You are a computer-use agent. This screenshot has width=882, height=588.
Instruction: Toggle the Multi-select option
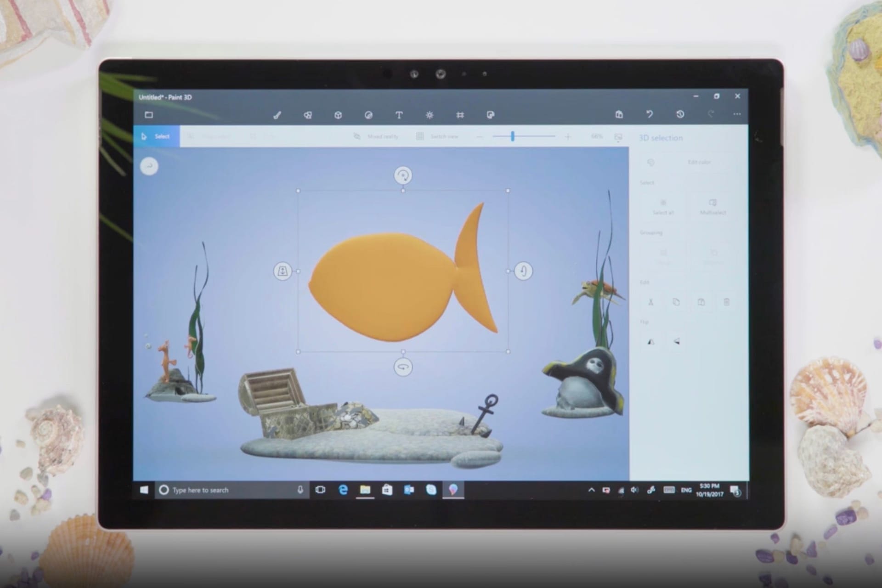coord(712,207)
